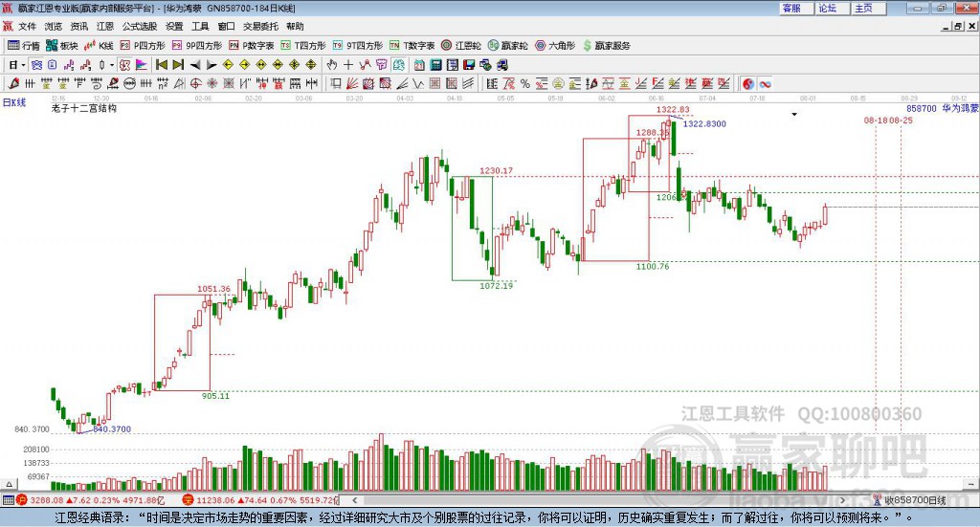980x527 pixels.
Task: Expand volume panel with bottom-left up arrow
Action: click(x=9, y=484)
